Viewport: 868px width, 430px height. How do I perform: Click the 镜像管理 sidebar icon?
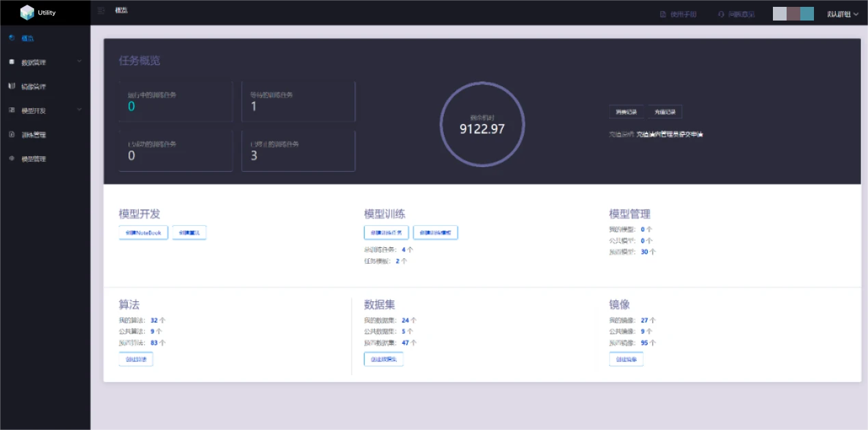click(12, 86)
